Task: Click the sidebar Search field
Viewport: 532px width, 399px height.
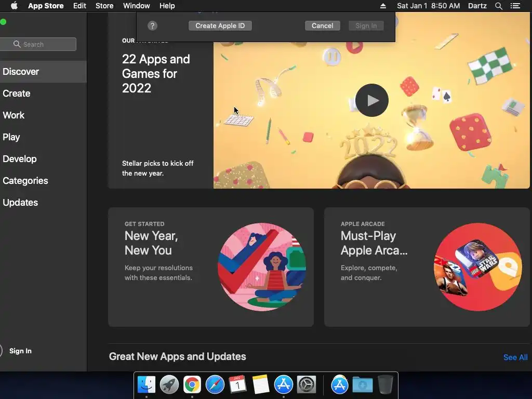Action: coord(38,44)
